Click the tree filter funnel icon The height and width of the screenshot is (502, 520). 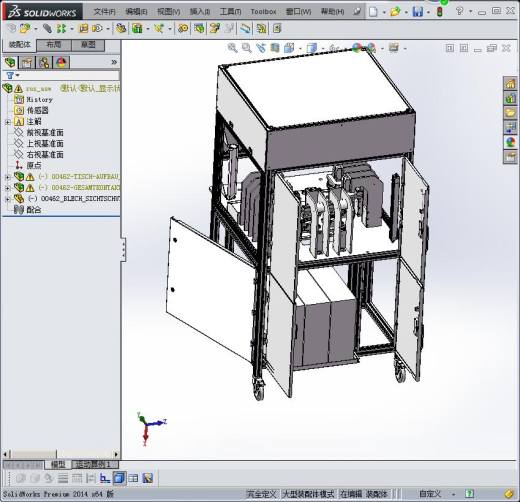click(10, 76)
